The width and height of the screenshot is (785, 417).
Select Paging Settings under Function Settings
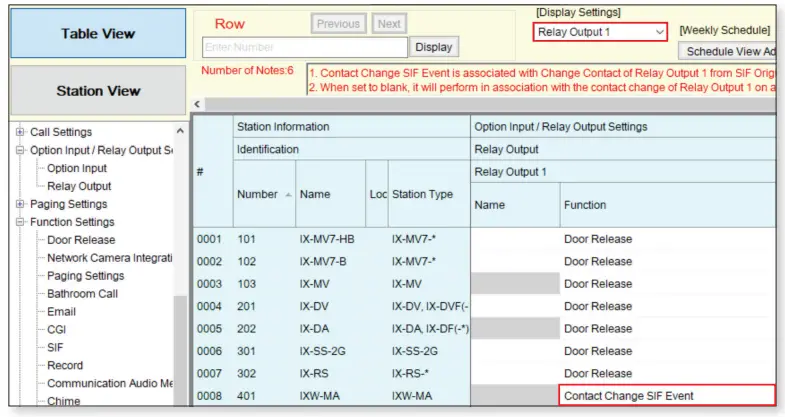[86, 276]
